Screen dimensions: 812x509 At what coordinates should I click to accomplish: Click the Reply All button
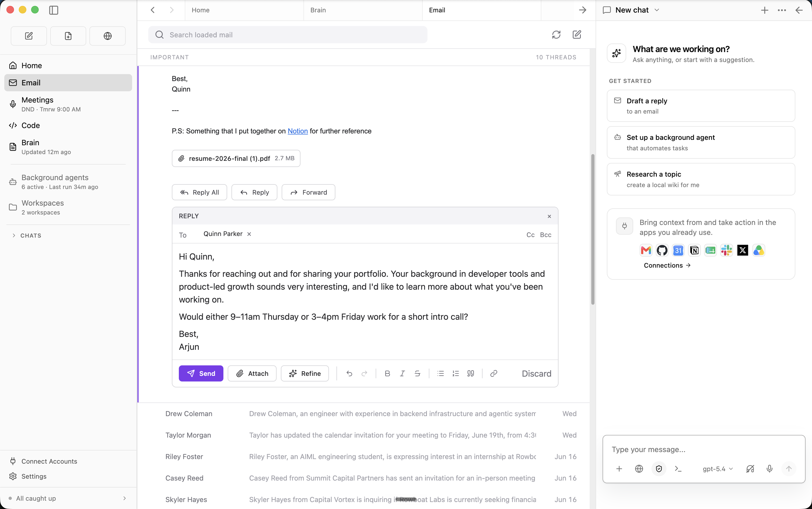(199, 192)
